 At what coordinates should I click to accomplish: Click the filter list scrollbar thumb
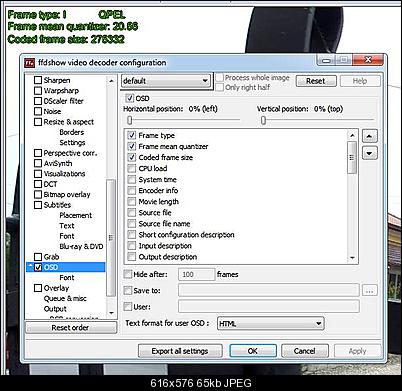click(x=111, y=238)
